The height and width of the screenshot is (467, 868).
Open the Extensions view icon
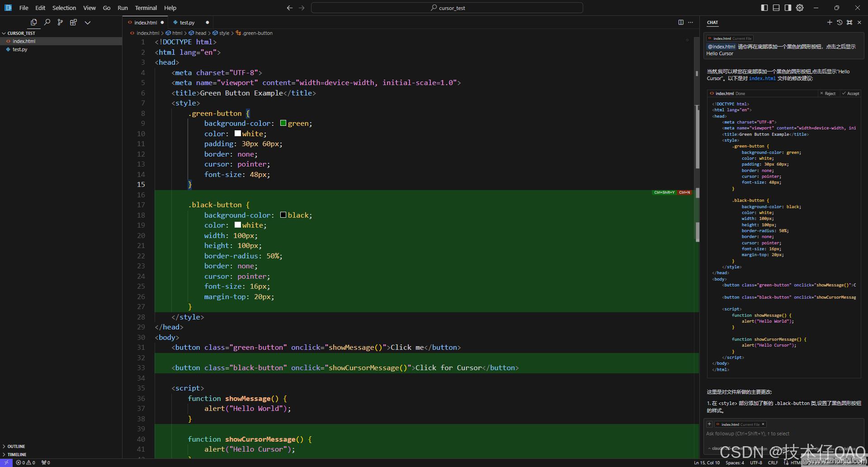pos(73,22)
